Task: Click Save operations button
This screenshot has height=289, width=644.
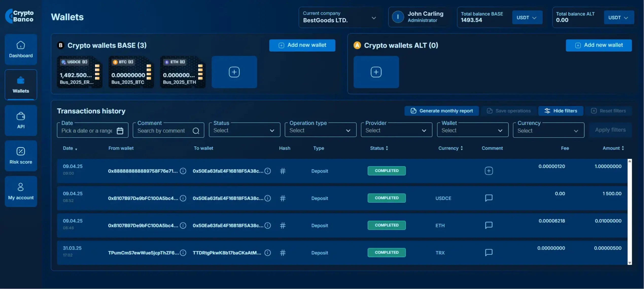Action: coord(509,111)
